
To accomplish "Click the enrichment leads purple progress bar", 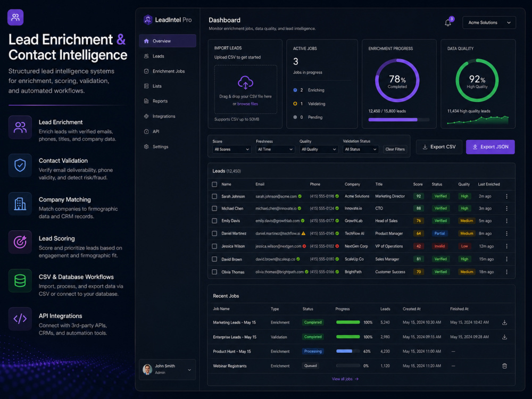I will (x=398, y=120).
